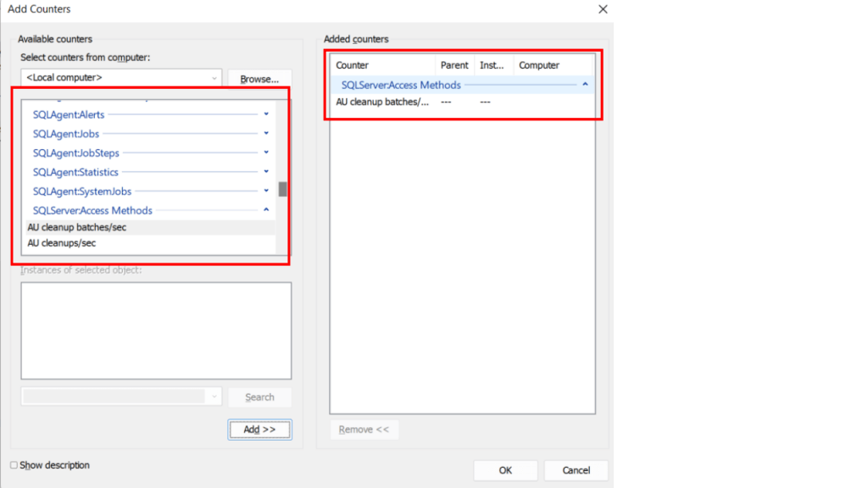Viewport: 868px width, 488px height.
Task: Click the Browse... button
Action: coord(259,79)
